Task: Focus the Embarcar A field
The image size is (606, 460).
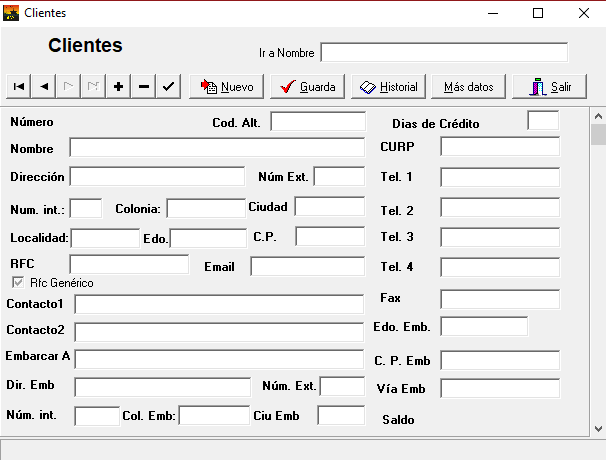Action: click(x=219, y=359)
